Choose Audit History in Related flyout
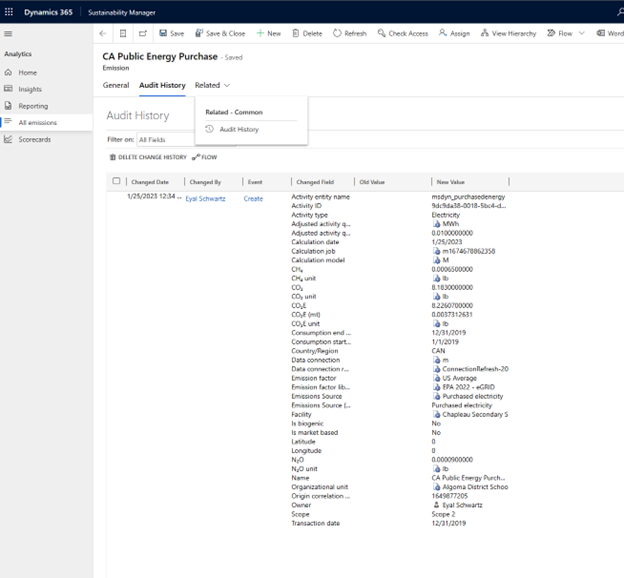624x578 pixels. (x=239, y=129)
